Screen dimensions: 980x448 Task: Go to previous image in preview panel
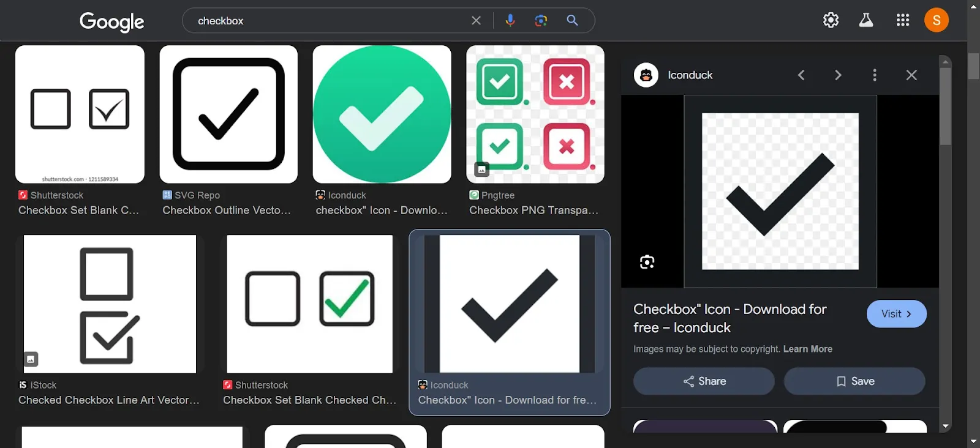point(801,75)
